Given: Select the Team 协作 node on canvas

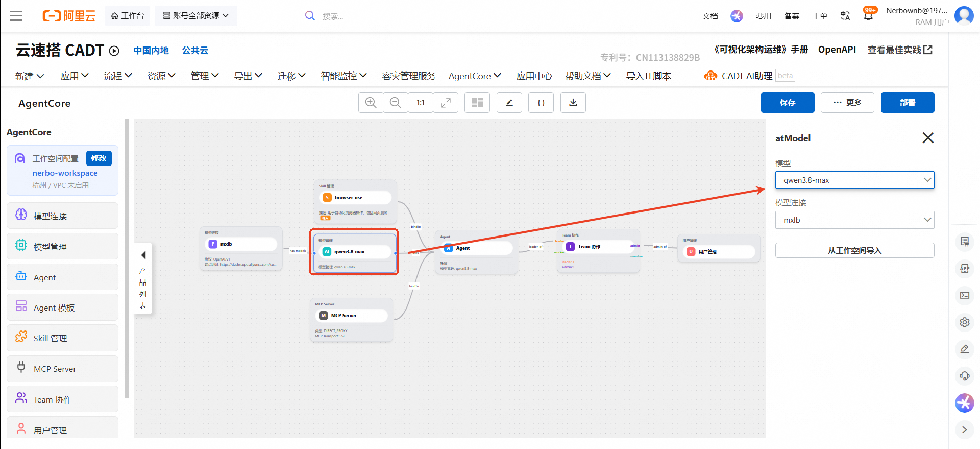Looking at the screenshot, I should pyautogui.click(x=598, y=251).
